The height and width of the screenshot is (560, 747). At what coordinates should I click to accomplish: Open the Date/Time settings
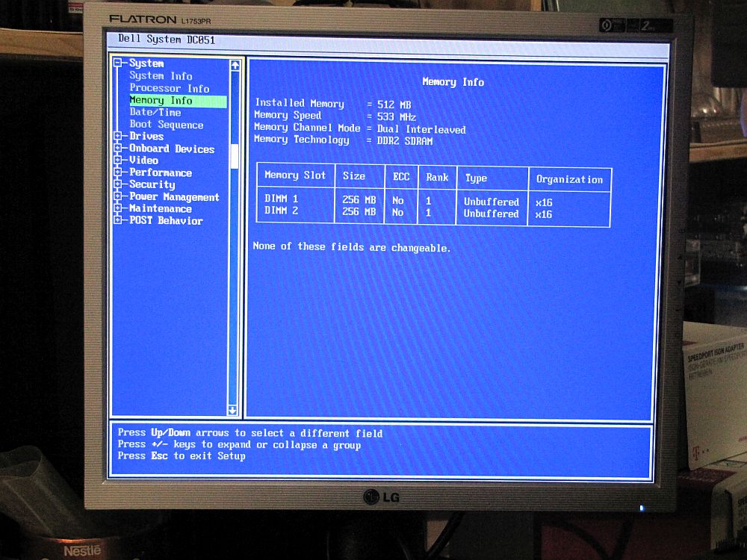coord(155,113)
